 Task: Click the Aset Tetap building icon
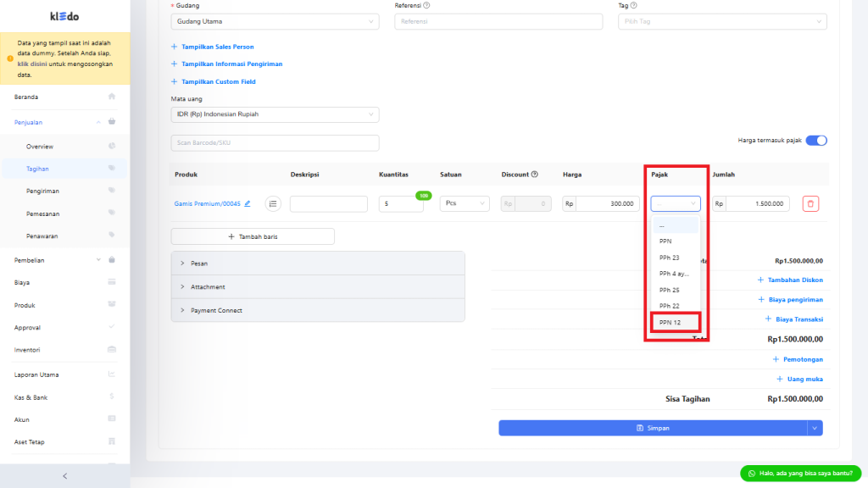point(112,441)
